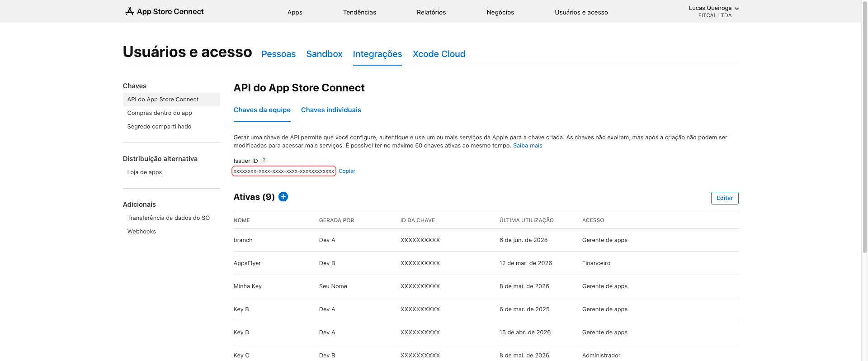This screenshot has height=361, width=868.
Task: Click the App Store Connect logo icon
Action: click(x=129, y=11)
